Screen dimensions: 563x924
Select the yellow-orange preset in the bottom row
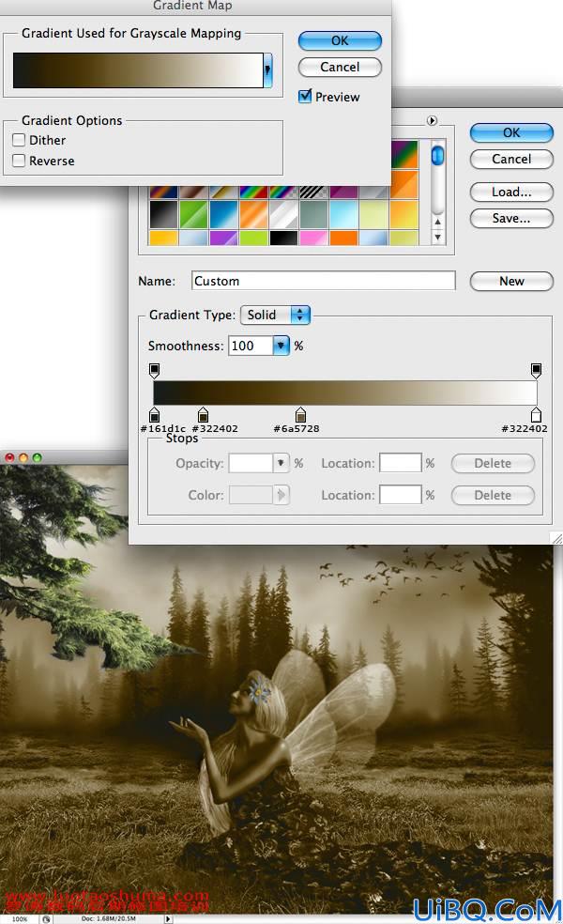point(163,239)
